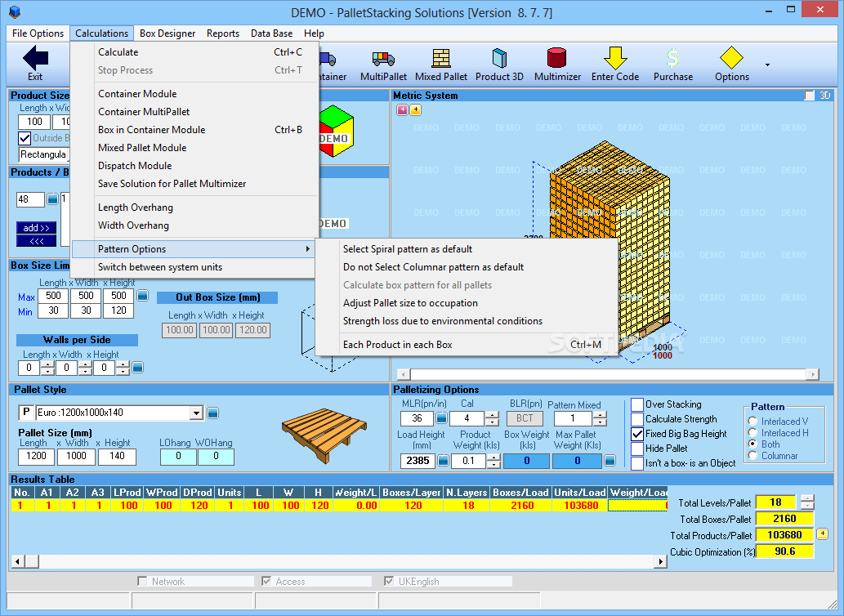
Task: Click the Pattern Mixed stepper arrows
Action: click(x=600, y=418)
